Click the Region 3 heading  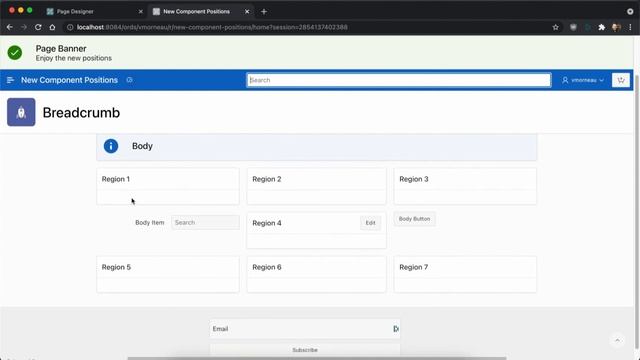414,179
